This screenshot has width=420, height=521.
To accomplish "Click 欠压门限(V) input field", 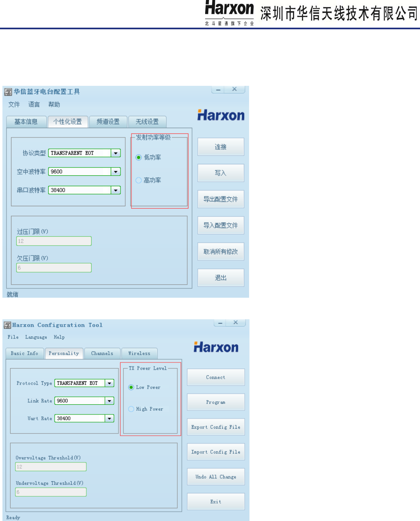I will click(54, 268).
